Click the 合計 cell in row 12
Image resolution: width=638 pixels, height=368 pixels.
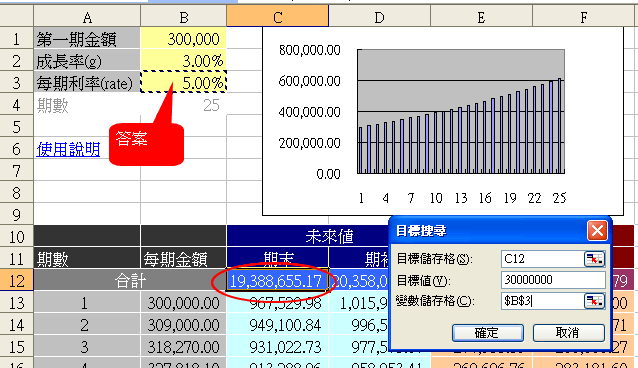tap(130, 281)
